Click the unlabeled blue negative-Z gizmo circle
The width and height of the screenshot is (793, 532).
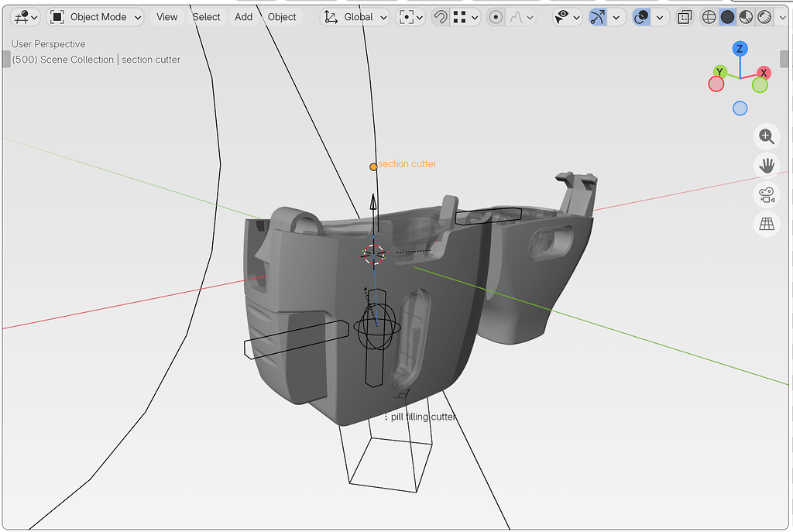click(740, 108)
